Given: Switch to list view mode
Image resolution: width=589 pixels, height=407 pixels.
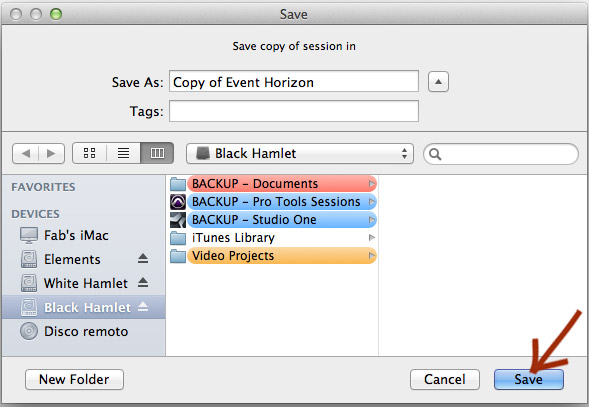Looking at the screenshot, I should [124, 153].
